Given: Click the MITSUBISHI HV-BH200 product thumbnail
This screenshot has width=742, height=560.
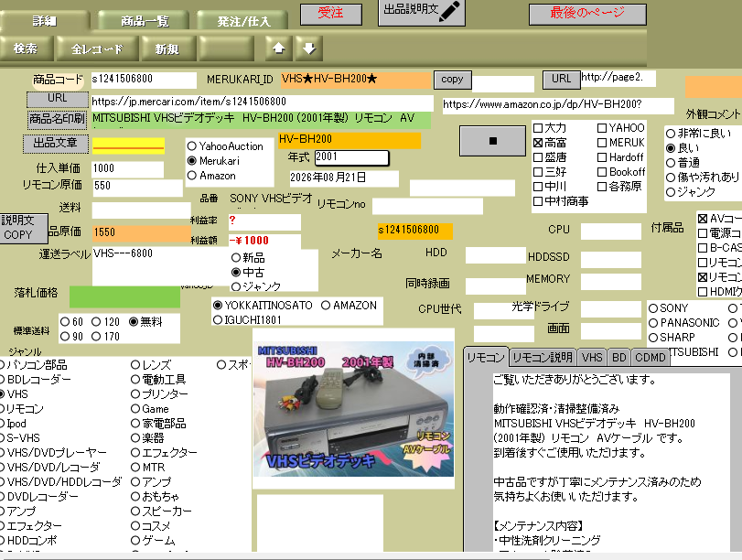Looking at the screenshot, I should click(353, 408).
